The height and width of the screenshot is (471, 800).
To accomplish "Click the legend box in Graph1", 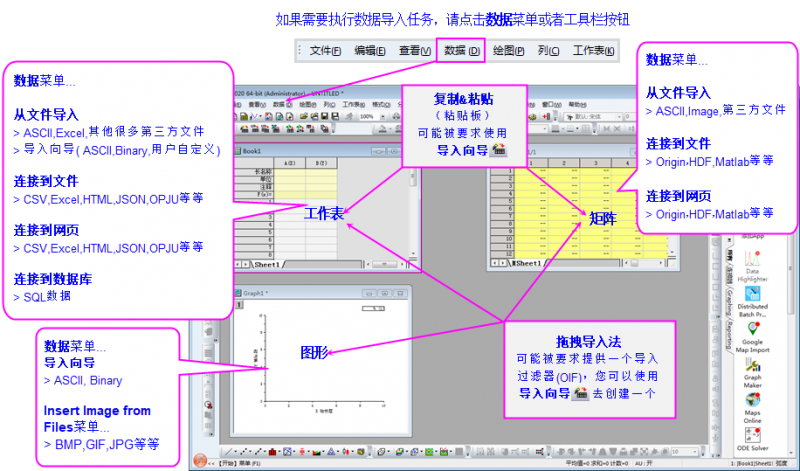I will 373,309.
